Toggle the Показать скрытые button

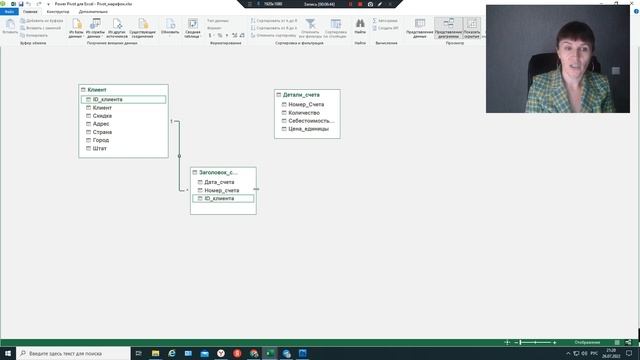(472, 28)
